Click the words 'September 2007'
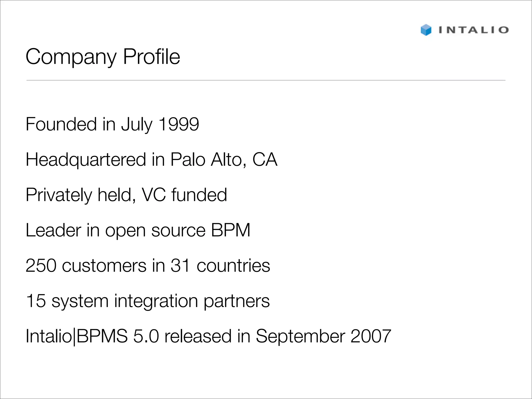 click(x=323, y=336)
